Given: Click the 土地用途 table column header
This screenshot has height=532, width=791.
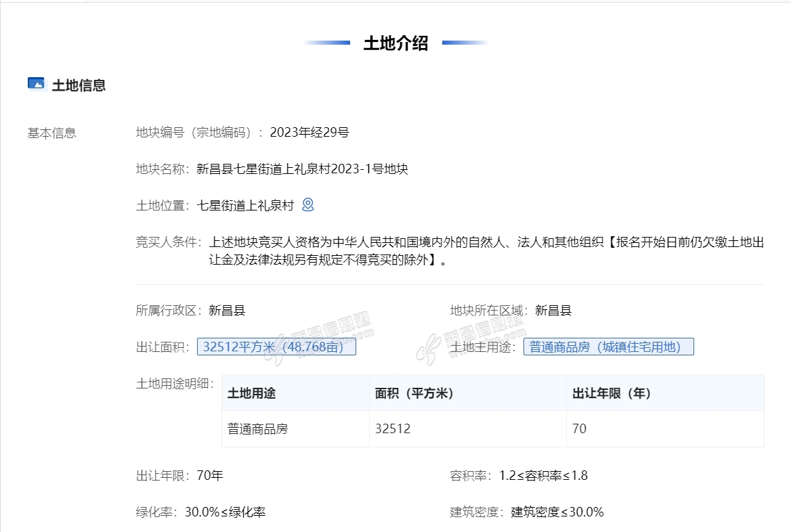Looking at the screenshot, I should [251, 393].
